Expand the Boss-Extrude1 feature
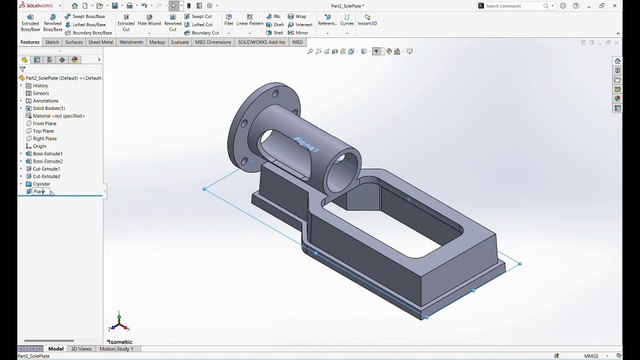The image size is (640, 360). pos(22,154)
